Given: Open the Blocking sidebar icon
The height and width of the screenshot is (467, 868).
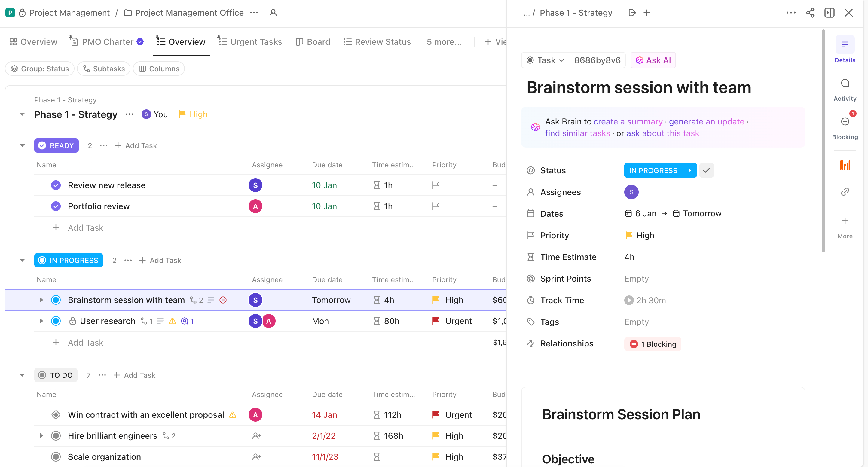Looking at the screenshot, I should click(845, 122).
